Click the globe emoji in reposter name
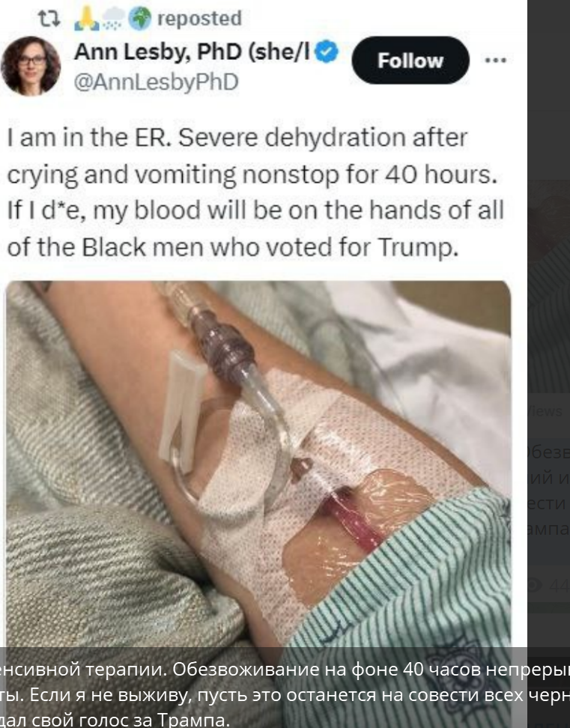The width and height of the screenshot is (570, 728). click(x=139, y=19)
